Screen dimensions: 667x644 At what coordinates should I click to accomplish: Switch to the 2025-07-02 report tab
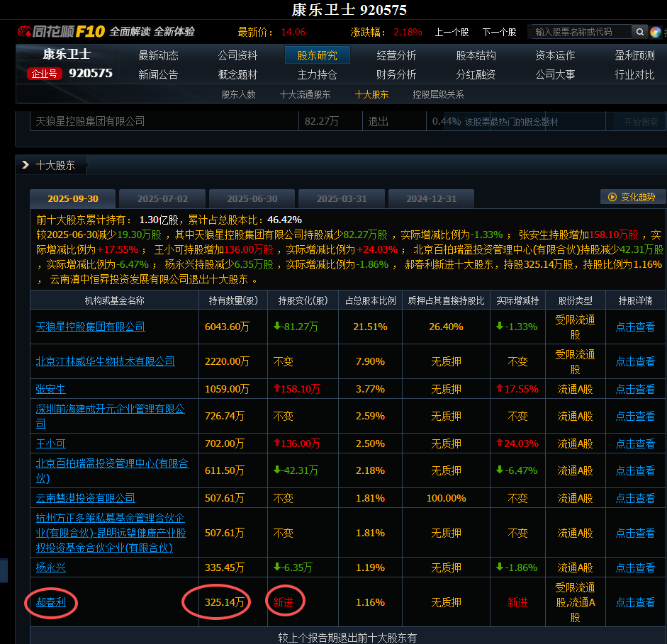[162, 198]
